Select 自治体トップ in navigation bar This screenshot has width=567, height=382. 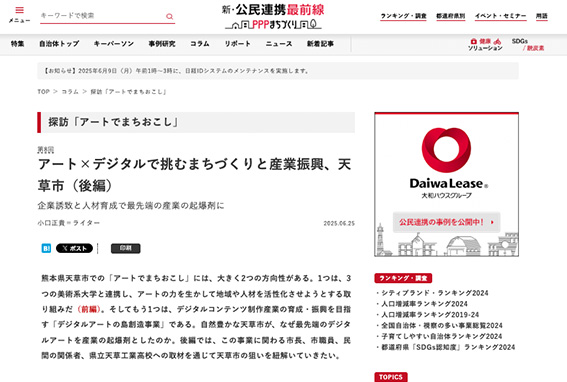59,44
